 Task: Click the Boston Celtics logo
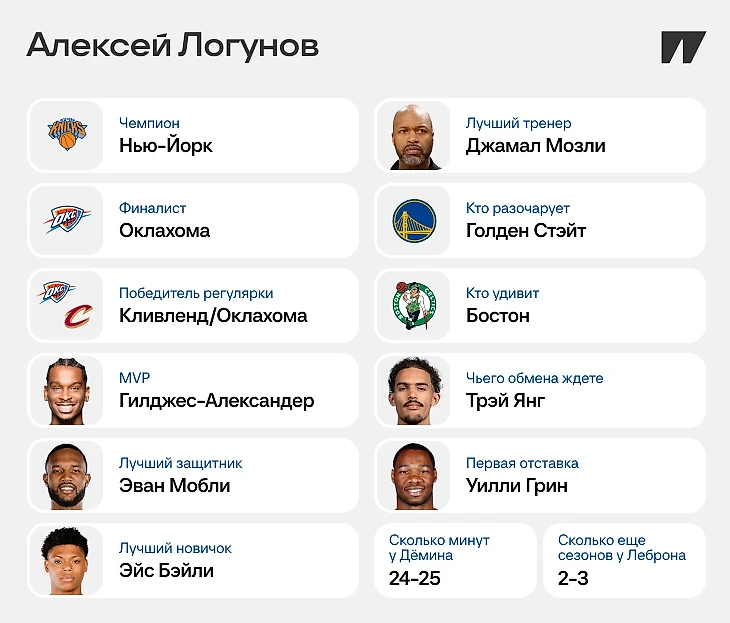(x=413, y=305)
